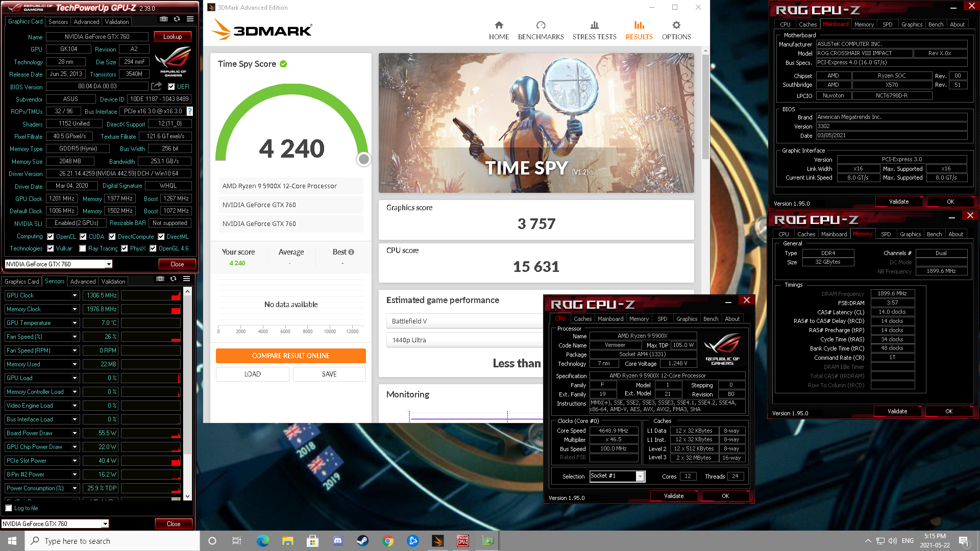
Task: Click COMPARE RESULT ONLINE button
Action: 291,356
